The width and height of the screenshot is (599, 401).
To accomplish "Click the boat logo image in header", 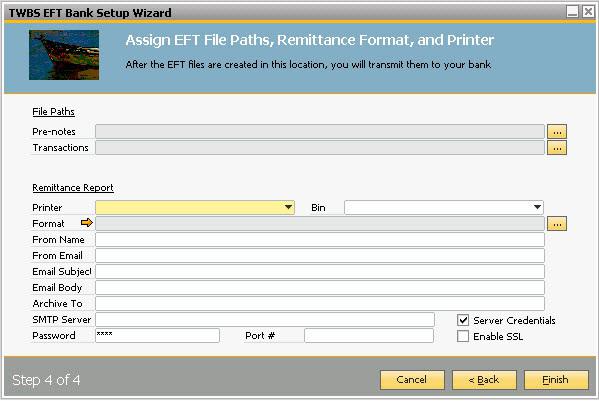I will pyautogui.click(x=64, y=55).
